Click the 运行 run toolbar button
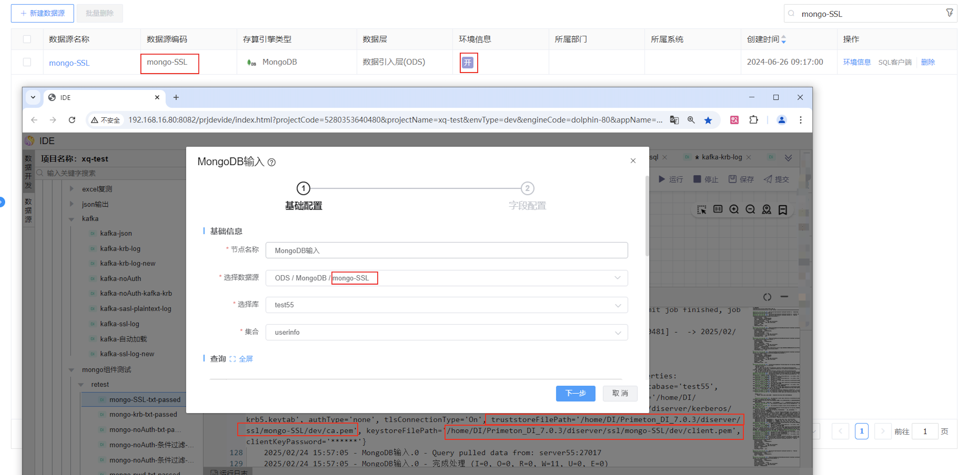980x475 pixels. [671, 179]
